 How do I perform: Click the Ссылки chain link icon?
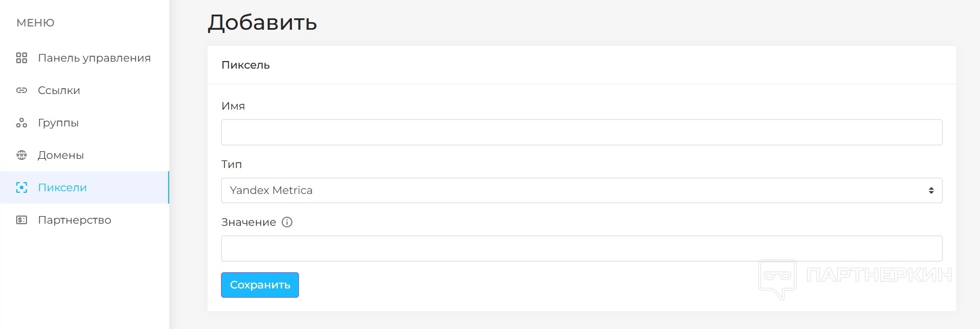point(22,90)
